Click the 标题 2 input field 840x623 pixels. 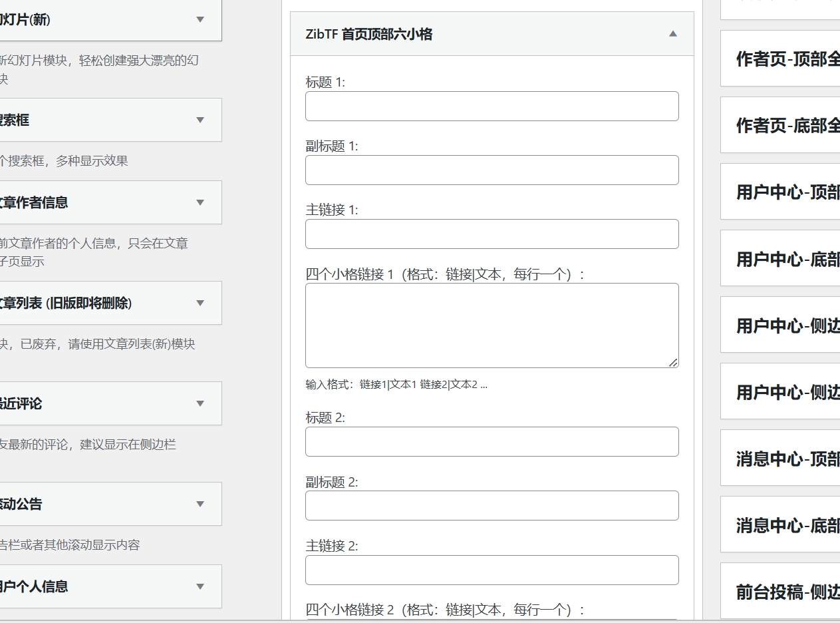point(491,441)
